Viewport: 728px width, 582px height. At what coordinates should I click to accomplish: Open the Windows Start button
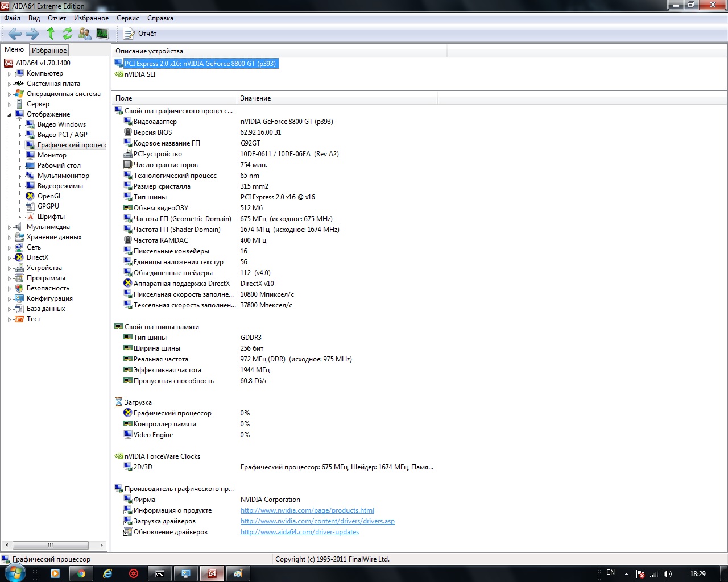click(x=14, y=573)
